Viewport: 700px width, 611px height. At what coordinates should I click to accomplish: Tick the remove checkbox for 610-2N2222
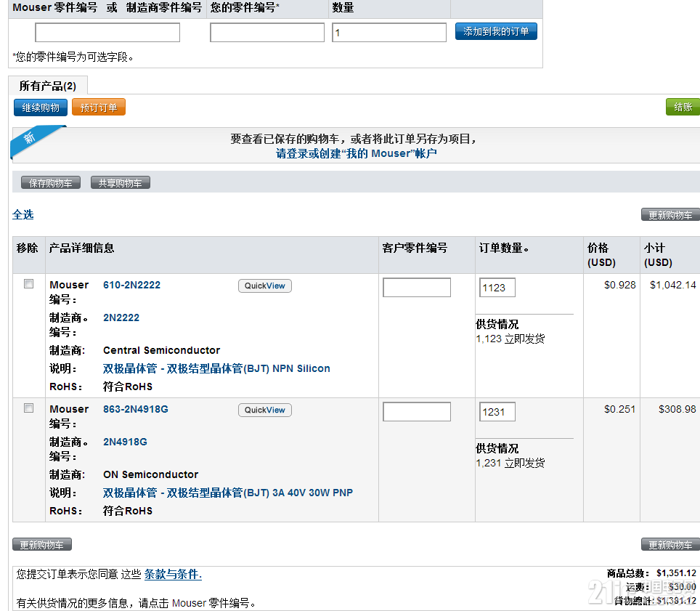(28, 284)
